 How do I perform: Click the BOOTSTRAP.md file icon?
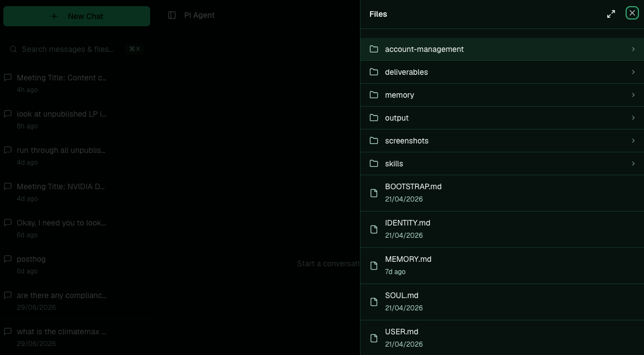[x=374, y=193]
